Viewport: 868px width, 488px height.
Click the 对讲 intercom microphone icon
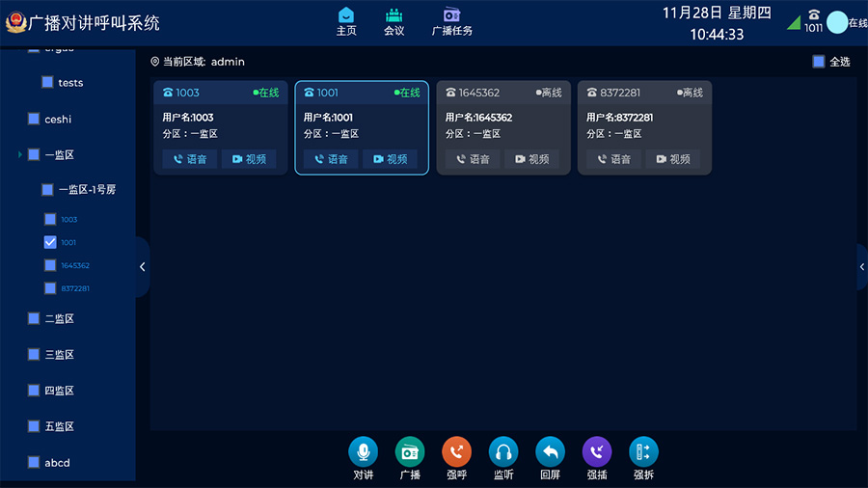(x=363, y=451)
